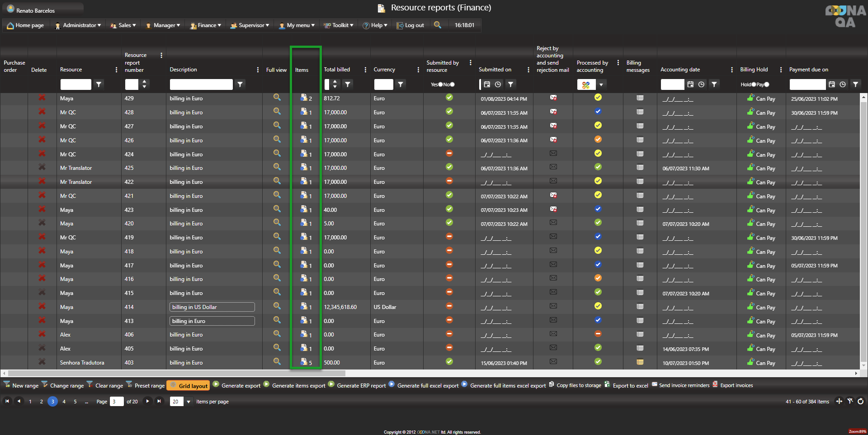The width and height of the screenshot is (868, 435).
Task: Delete resource report 429 for Maya
Action: tap(42, 98)
